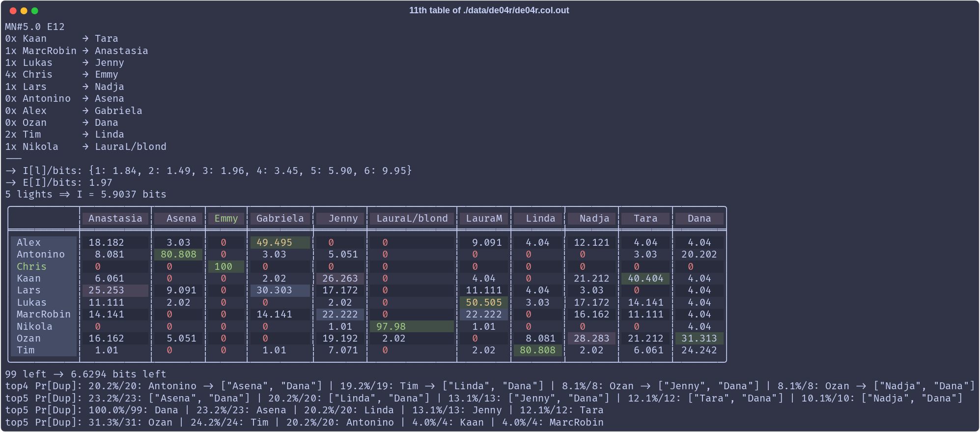Select the Anastasia column header

pos(115,218)
